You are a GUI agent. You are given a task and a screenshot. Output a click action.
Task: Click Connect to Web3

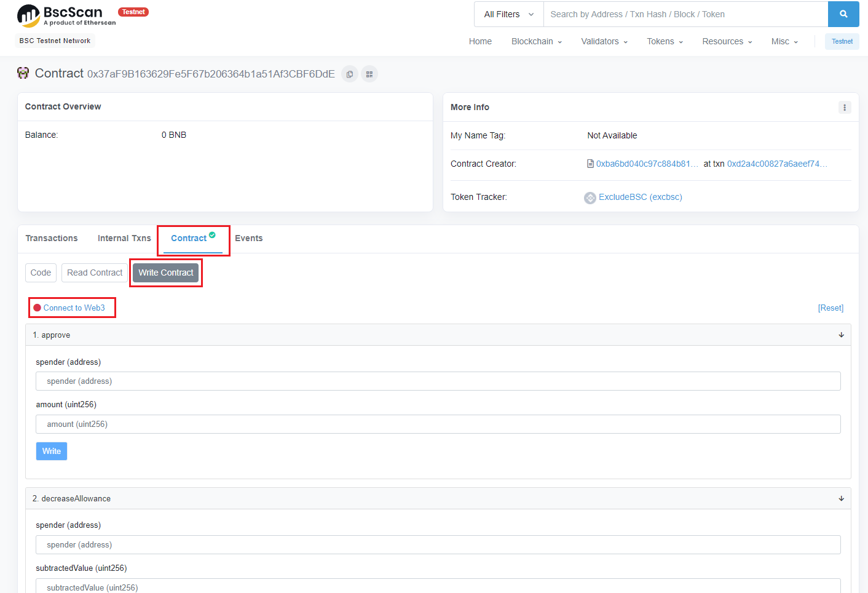point(72,308)
